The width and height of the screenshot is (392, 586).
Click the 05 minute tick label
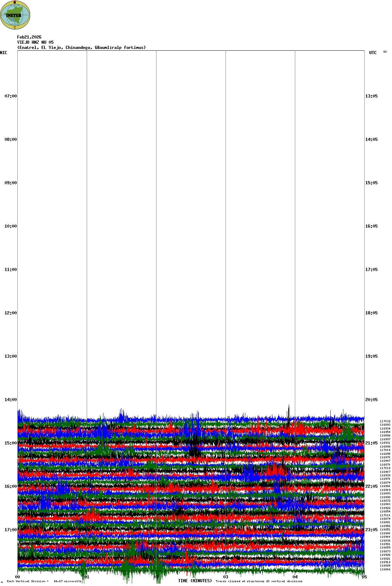[x=364, y=577]
